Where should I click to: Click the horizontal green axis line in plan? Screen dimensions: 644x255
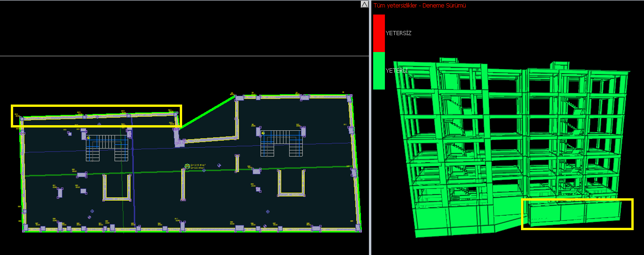[188, 171]
